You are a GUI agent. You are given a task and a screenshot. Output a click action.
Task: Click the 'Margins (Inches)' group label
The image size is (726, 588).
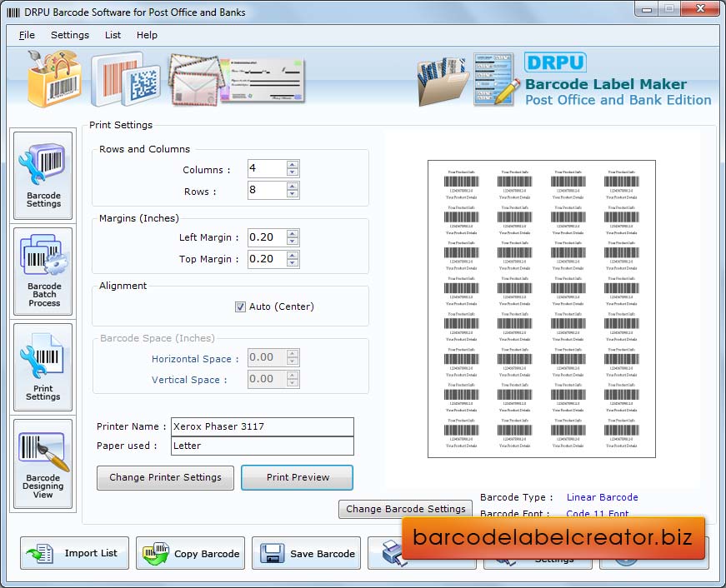(139, 218)
